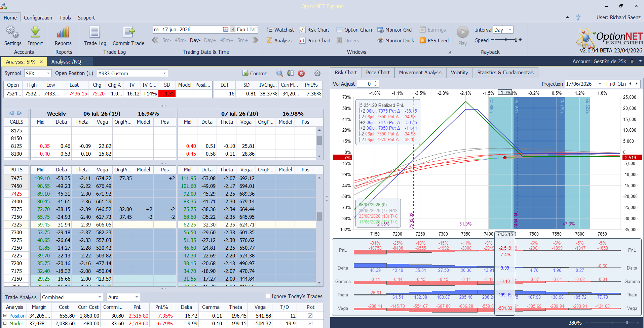
Task: Switch to Statistics & Fundamentals tab
Action: coord(505,73)
